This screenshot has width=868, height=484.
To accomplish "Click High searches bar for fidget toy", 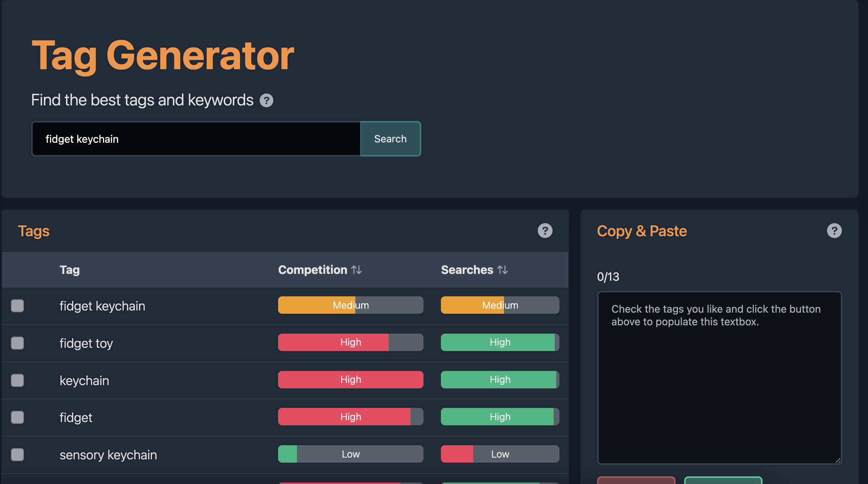I will pyautogui.click(x=500, y=342).
